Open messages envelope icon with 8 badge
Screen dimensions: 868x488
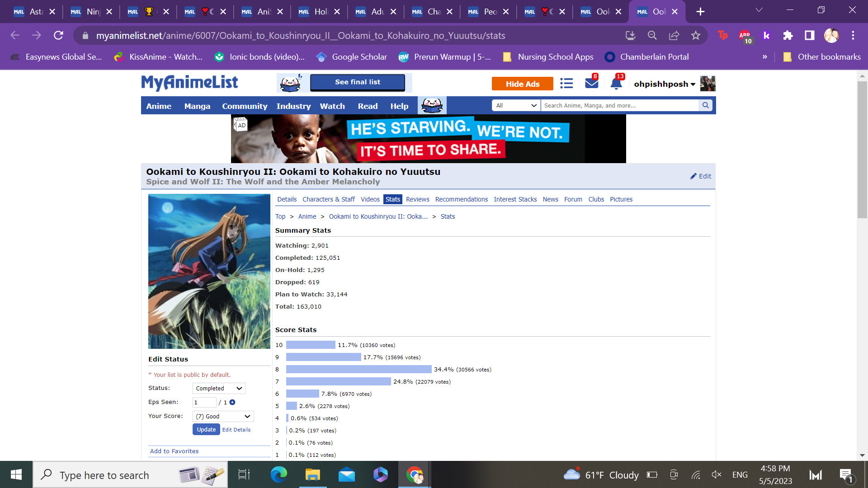(591, 83)
